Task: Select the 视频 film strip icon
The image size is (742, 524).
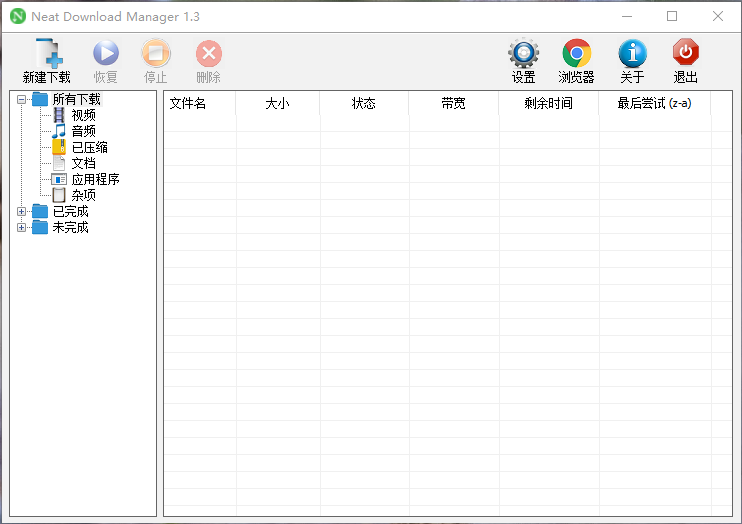Action: (x=59, y=115)
